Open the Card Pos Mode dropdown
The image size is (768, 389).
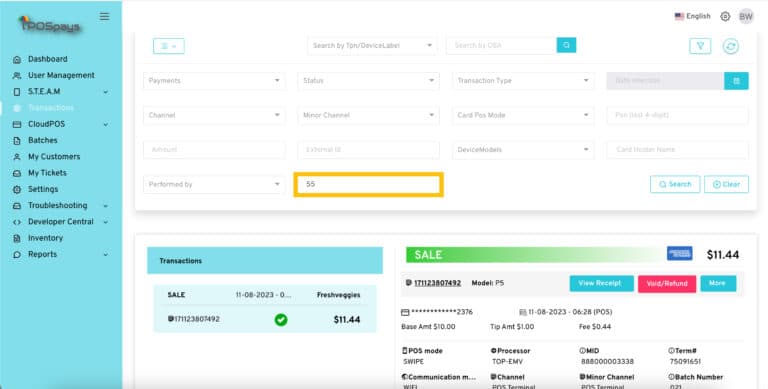[x=523, y=115]
